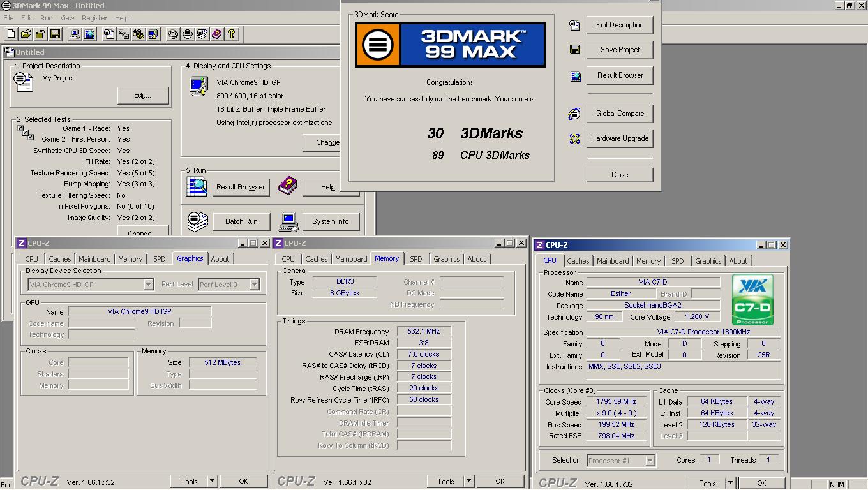Screen dimensions: 868x490
Task: Click the Save Project button
Action: [620, 50]
